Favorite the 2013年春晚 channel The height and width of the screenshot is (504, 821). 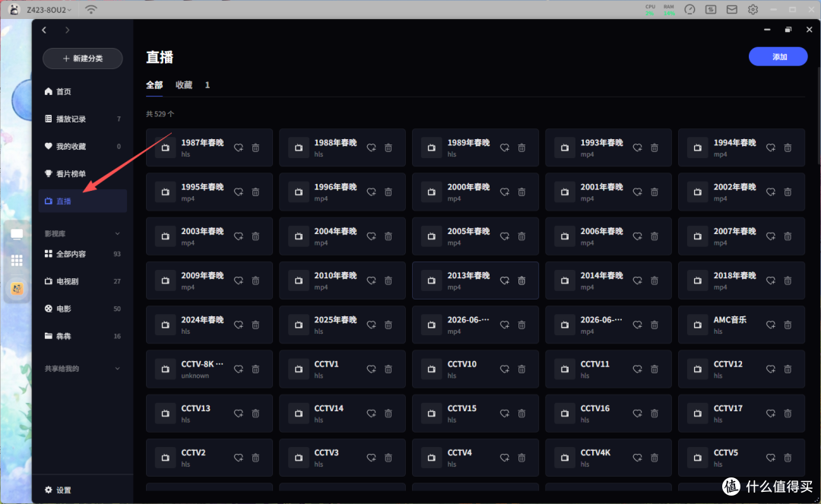coord(504,281)
